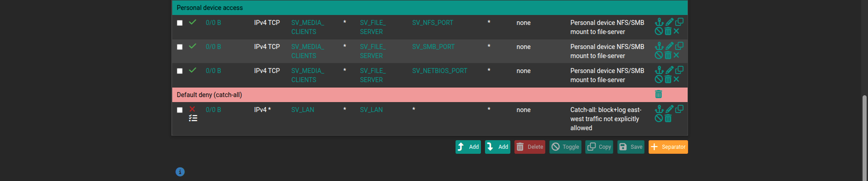Screen dimensions: 868x181
Task: Edit the SV_SMB_PORT rule with pencil icon
Action: [x=669, y=46]
